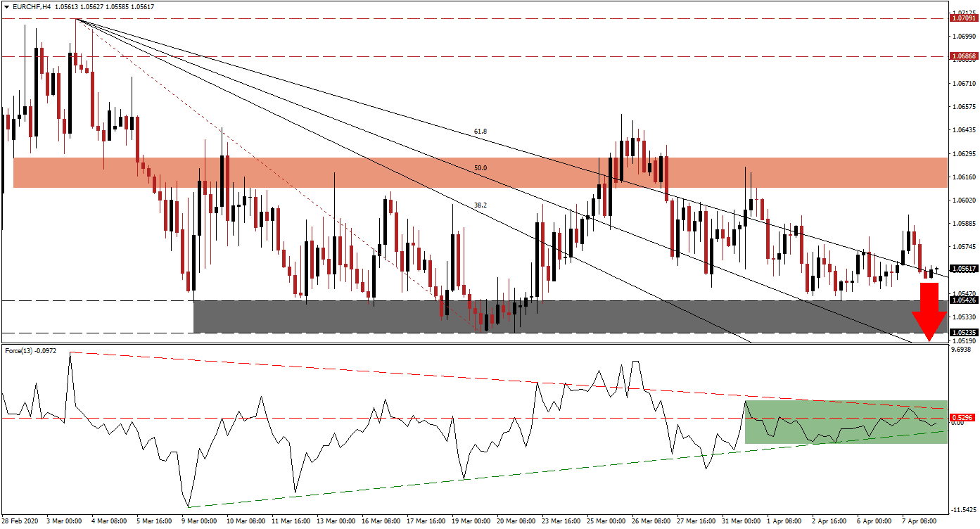Click the 1.05426 support price label

pos(962,299)
